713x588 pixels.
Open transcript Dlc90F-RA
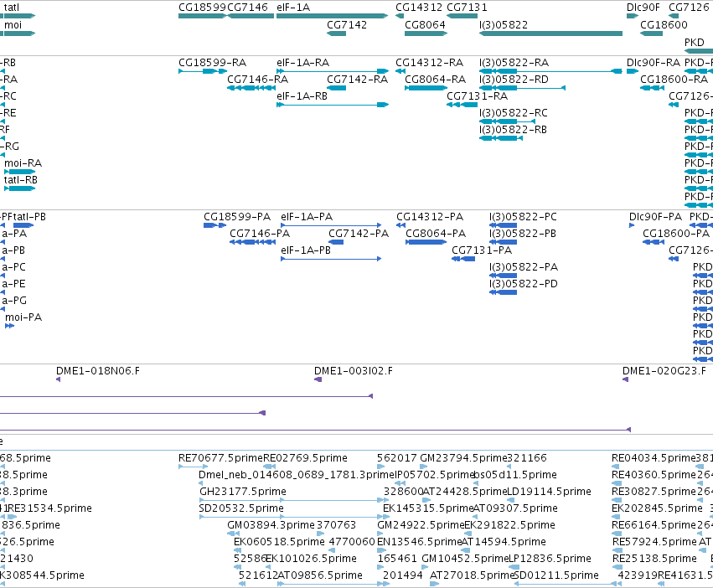coord(654,63)
